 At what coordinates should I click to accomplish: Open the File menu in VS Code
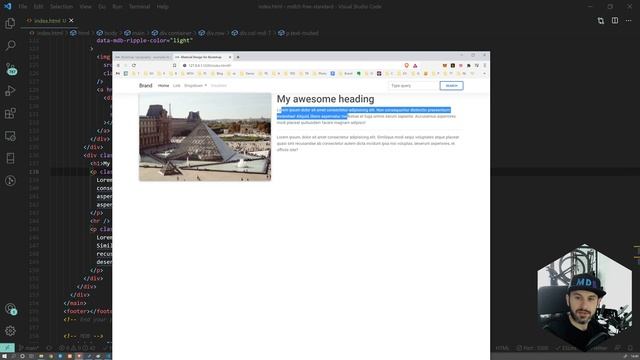(23, 7)
